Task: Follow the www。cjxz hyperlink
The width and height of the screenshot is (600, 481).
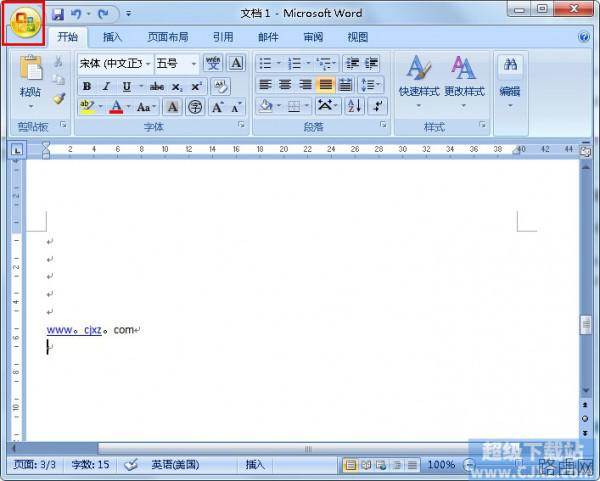Action: [x=74, y=330]
